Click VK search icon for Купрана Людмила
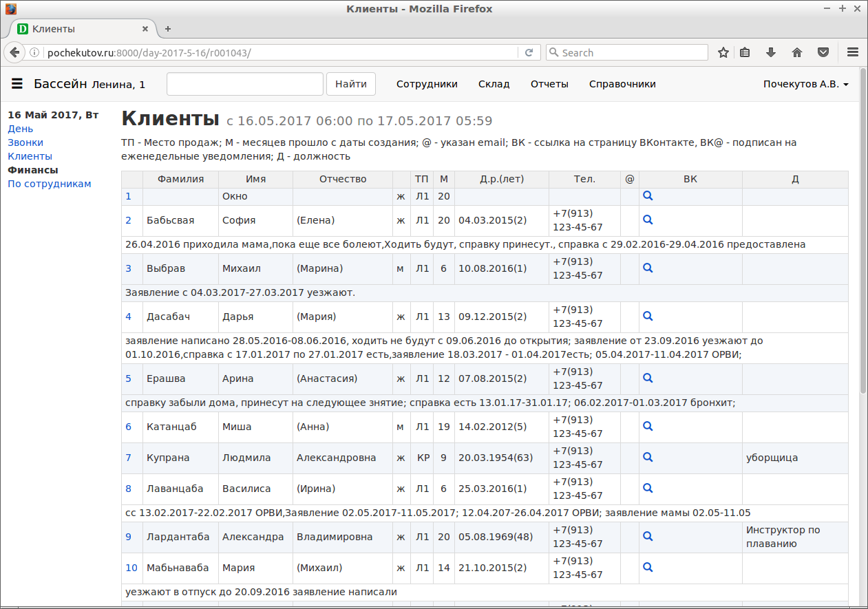868x609 pixels. (647, 458)
